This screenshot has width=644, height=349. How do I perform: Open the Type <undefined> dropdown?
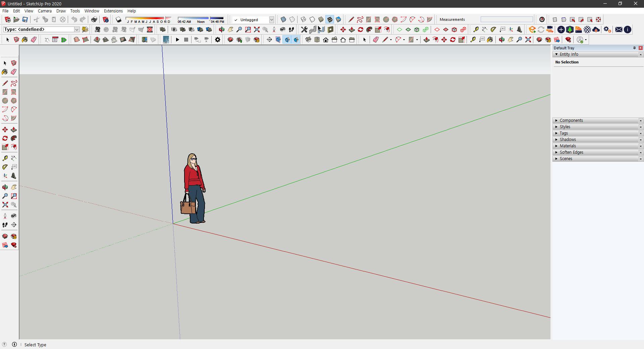pos(77,30)
